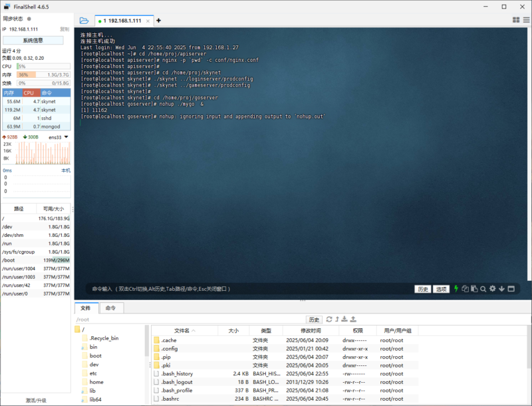
Task: Switch to the 命令 bottom tab
Action: [110, 308]
